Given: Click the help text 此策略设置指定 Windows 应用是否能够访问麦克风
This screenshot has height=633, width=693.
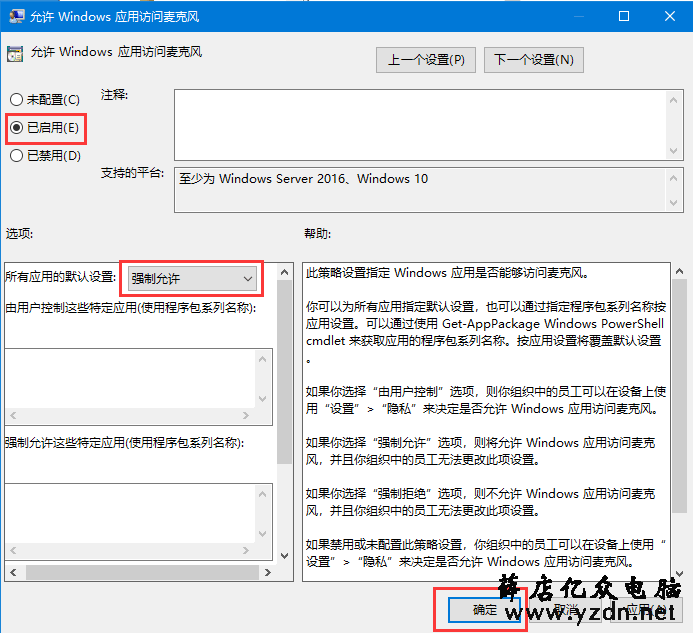Looking at the screenshot, I should pyautogui.click(x=447, y=273).
